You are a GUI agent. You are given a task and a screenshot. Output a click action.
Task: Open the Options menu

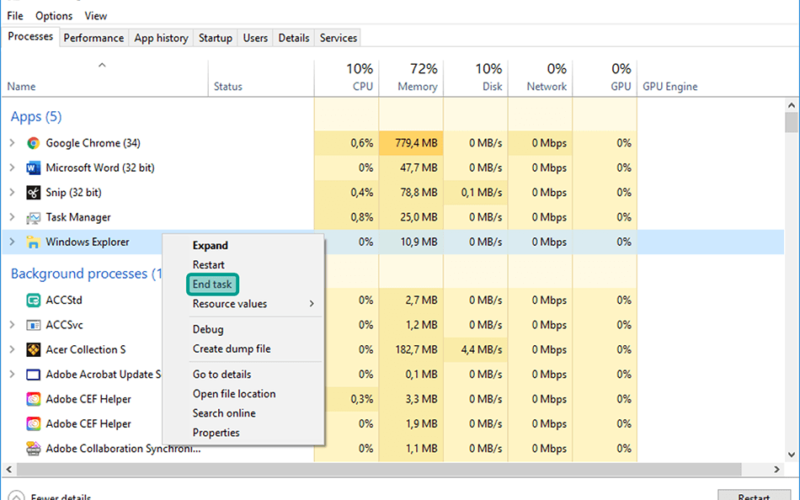click(54, 16)
